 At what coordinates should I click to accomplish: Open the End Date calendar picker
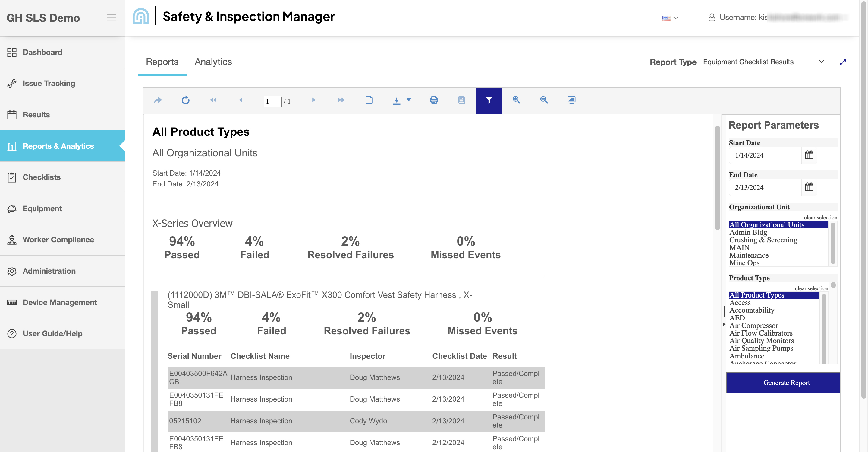coord(809,187)
